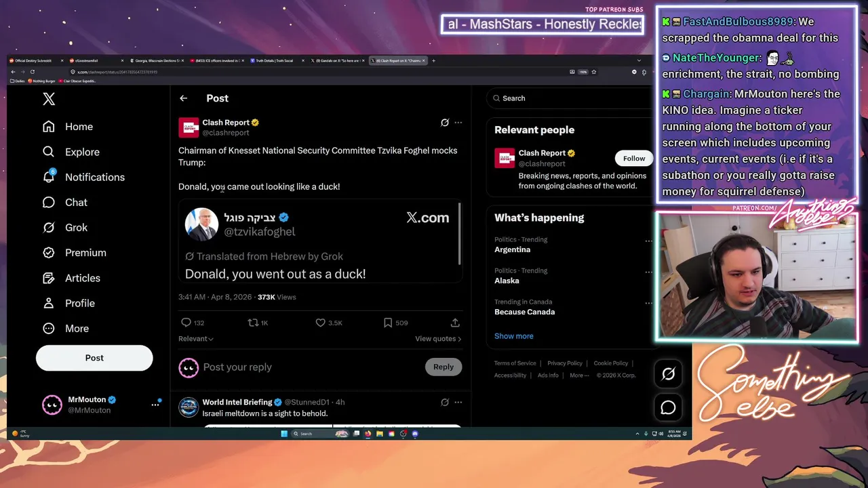Viewport: 868px width, 488px height.
Task: Open three-dot menu on World Intel Briefing reply
Action: click(458, 402)
